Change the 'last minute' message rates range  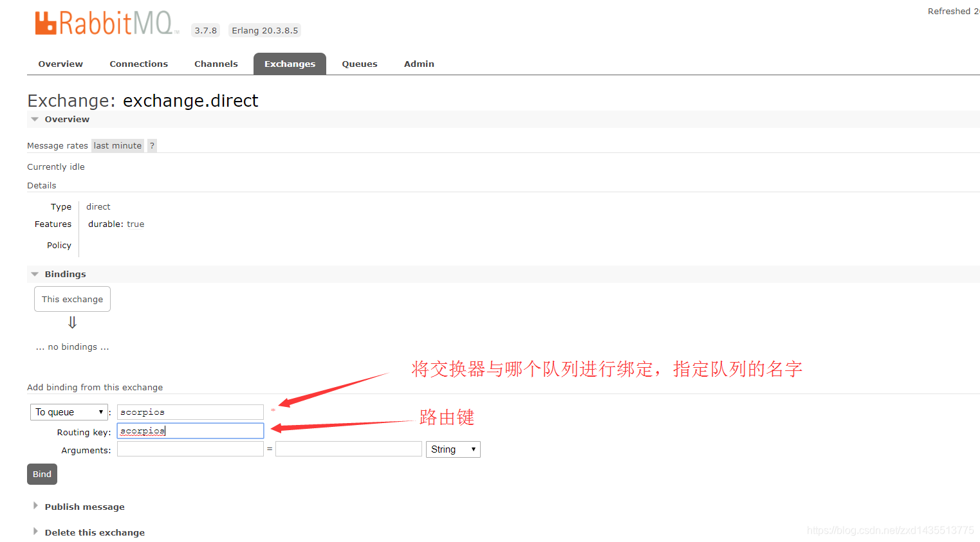pyautogui.click(x=117, y=145)
